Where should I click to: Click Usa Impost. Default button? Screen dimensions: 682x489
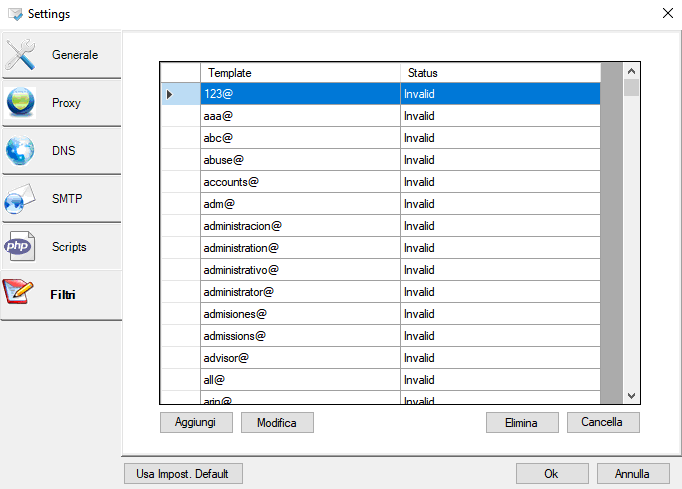182,474
